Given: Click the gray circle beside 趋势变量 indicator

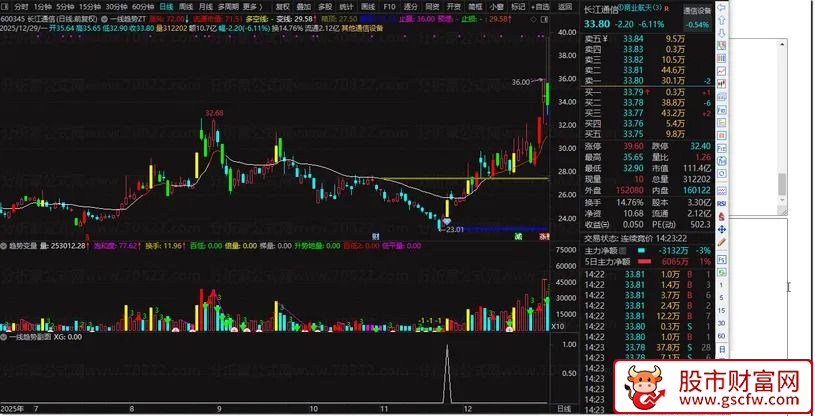Looking at the screenshot, I should point(4,246).
